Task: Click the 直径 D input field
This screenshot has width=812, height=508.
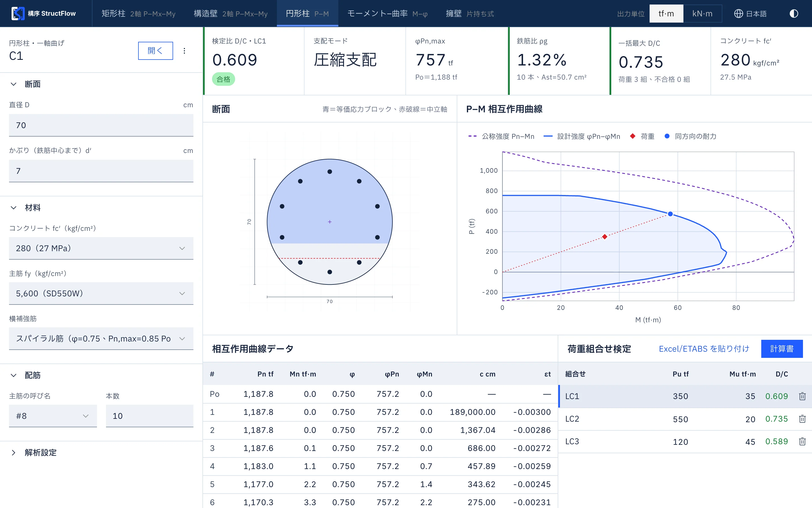Action: tap(101, 125)
